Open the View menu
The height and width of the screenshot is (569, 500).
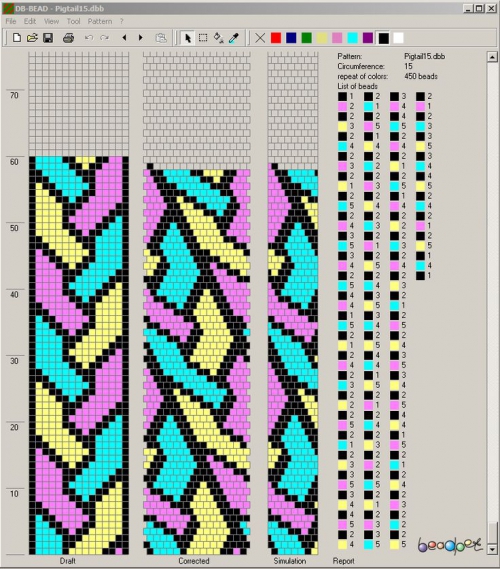(x=51, y=21)
